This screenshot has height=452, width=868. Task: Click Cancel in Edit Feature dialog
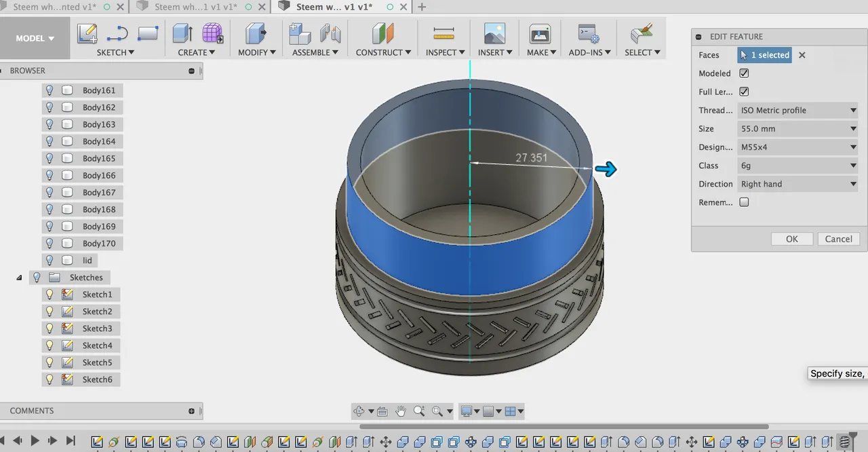[x=838, y=239]
